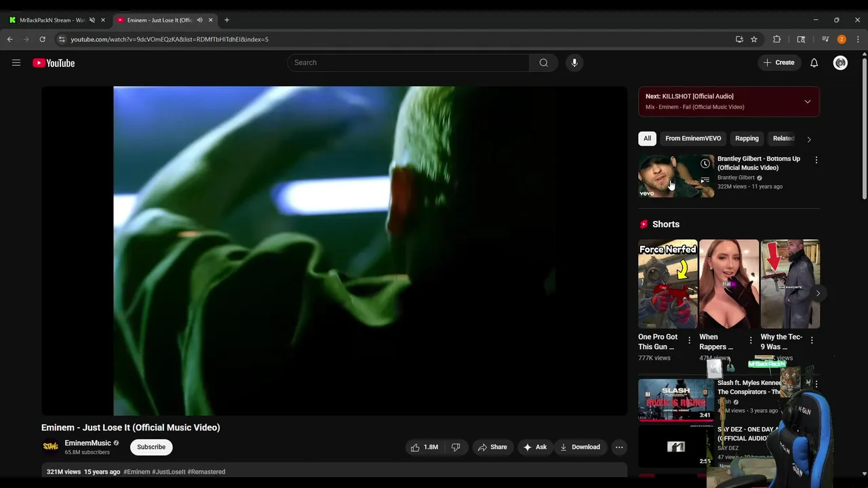Go to the YouTube home logo
This screenshot has width=868, height=488.
[54, 63]
